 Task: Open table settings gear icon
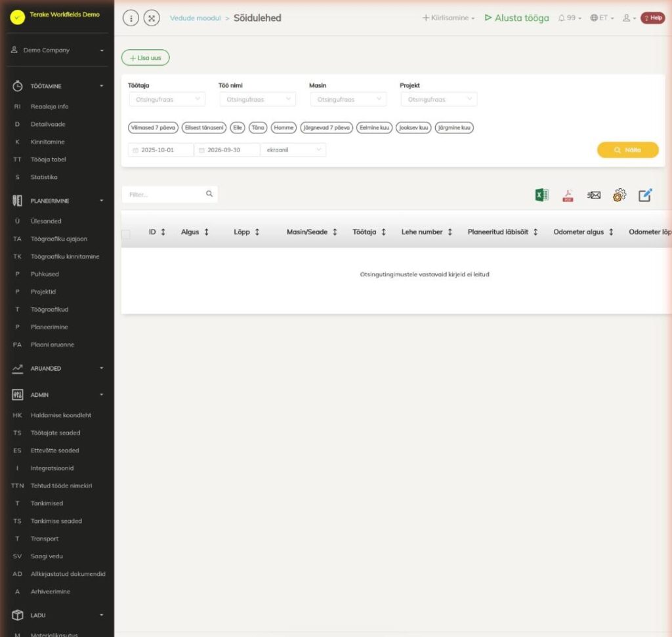(x=619, y=195)
